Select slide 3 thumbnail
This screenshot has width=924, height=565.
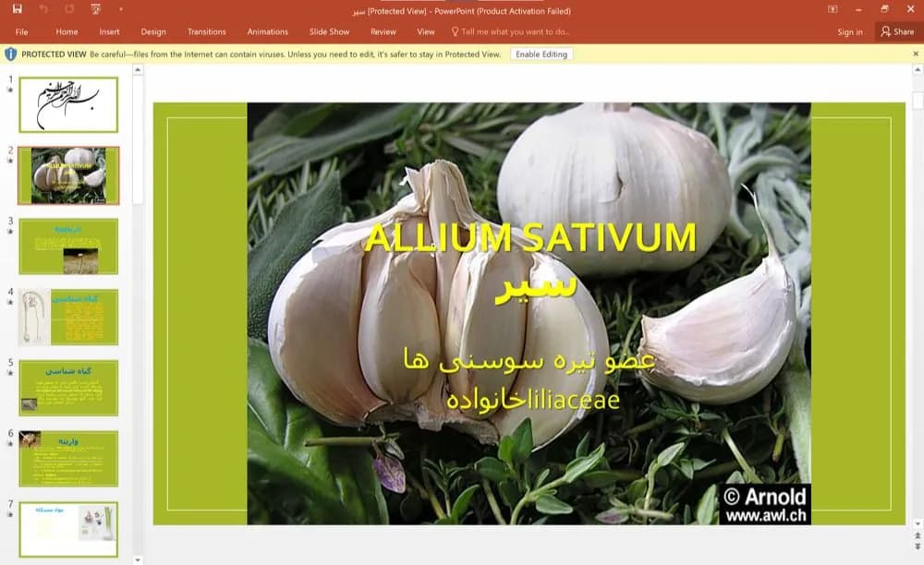pyautogui.click(x=68, y=246)
